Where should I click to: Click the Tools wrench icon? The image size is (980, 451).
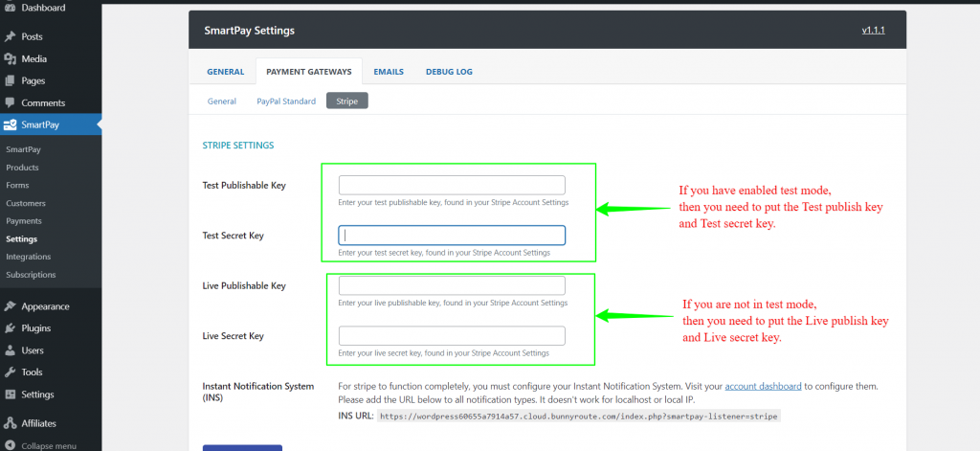click(x=10, y=372)
